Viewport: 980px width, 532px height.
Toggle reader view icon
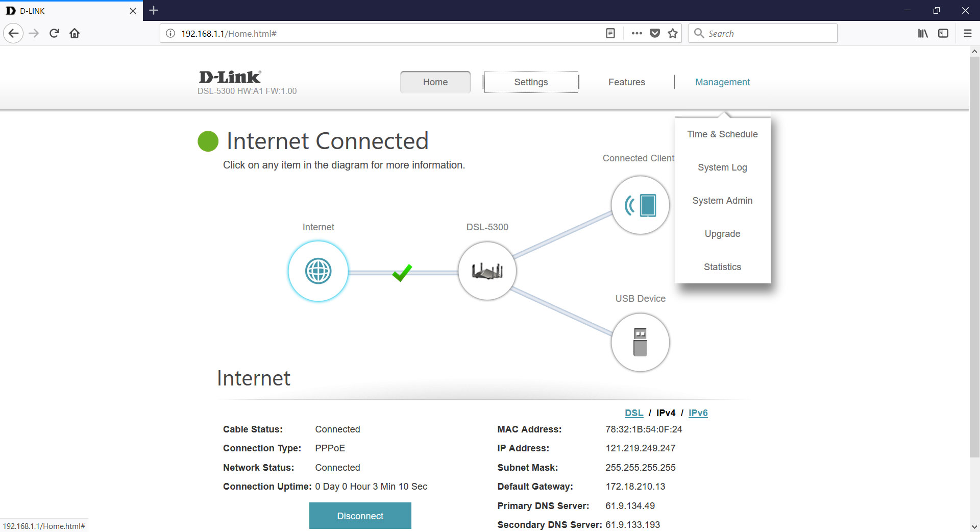pos(610,33)
